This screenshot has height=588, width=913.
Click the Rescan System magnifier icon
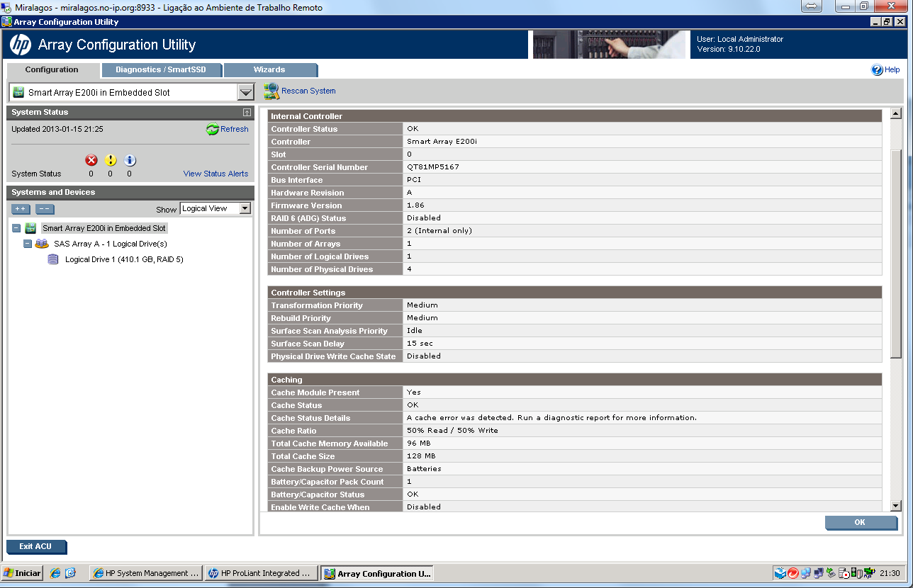pos(271,91)
